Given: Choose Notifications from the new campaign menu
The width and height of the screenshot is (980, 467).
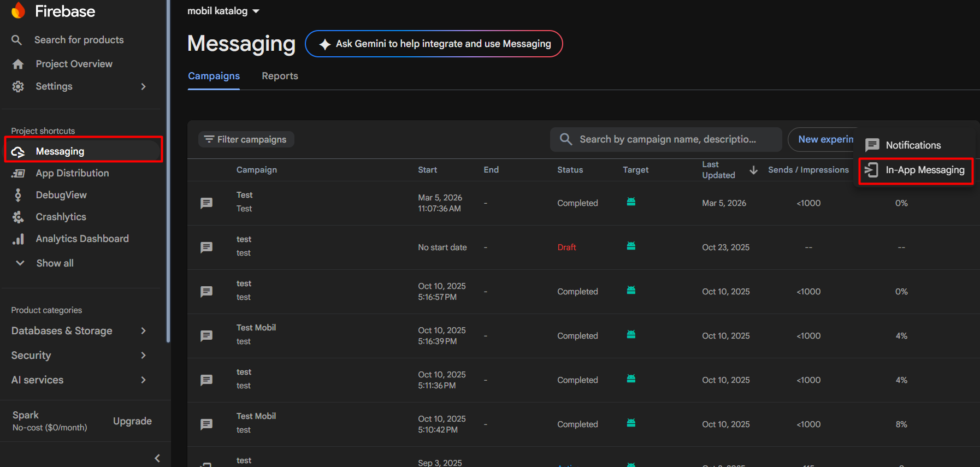Looking at the screenshot, I should pyautogui.click(x=914, y=145).
